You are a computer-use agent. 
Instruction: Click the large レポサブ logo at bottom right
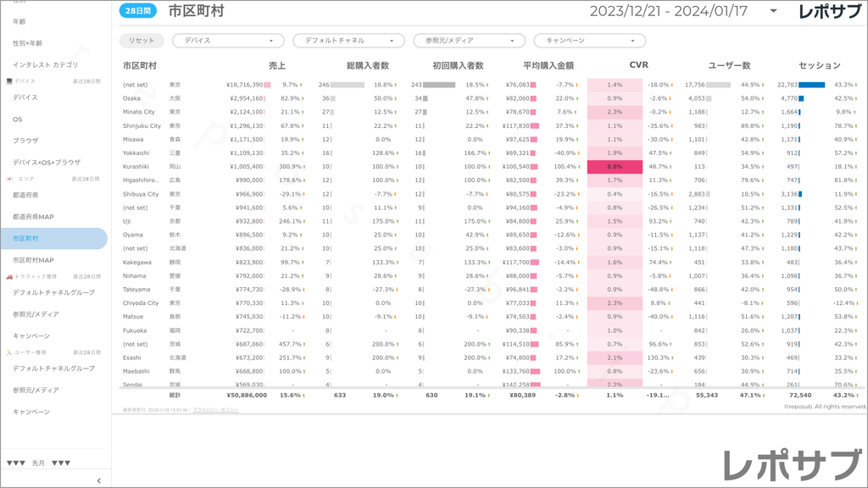[792, 466]
